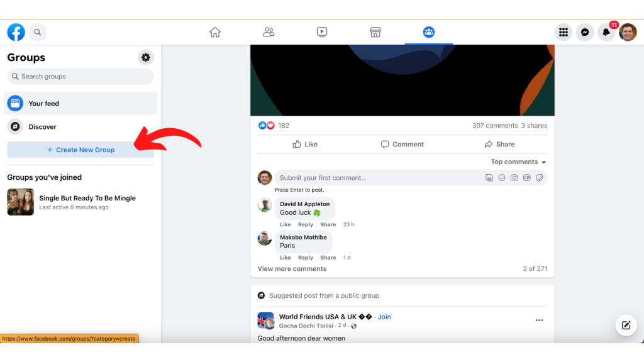Share the post

click(499, 144)
